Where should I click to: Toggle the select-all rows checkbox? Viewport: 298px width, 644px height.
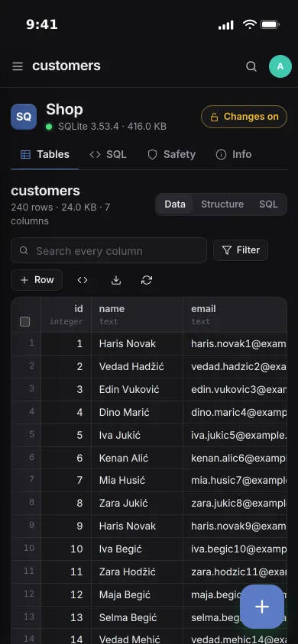[x=25, y=321]
